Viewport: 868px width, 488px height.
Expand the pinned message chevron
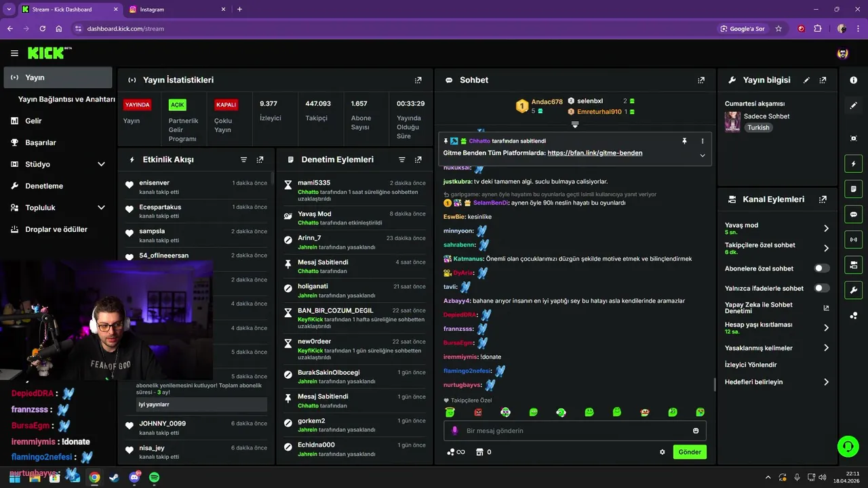[x=703, y=155]
